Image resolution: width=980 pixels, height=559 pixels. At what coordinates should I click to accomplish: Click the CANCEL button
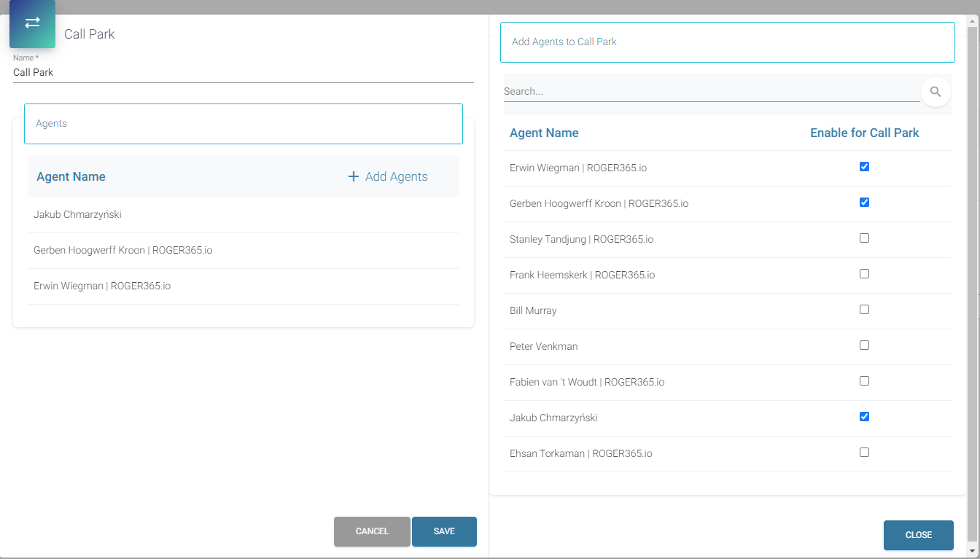coord(372,531)
